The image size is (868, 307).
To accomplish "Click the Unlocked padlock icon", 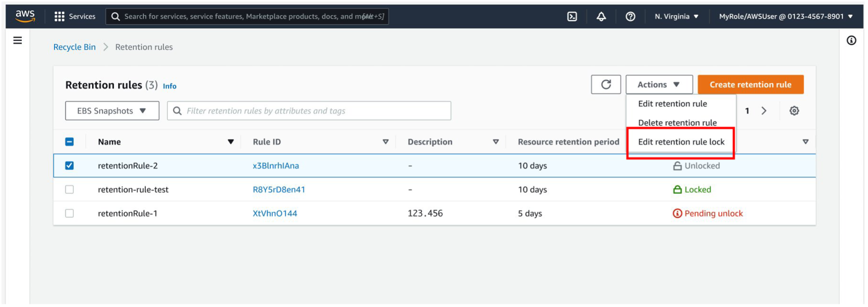I will (677, 166).
